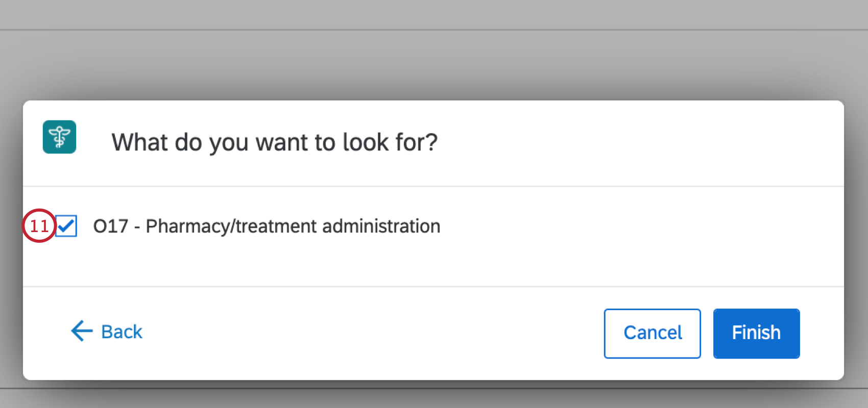Click the dimmed area below the dialog

434,397
